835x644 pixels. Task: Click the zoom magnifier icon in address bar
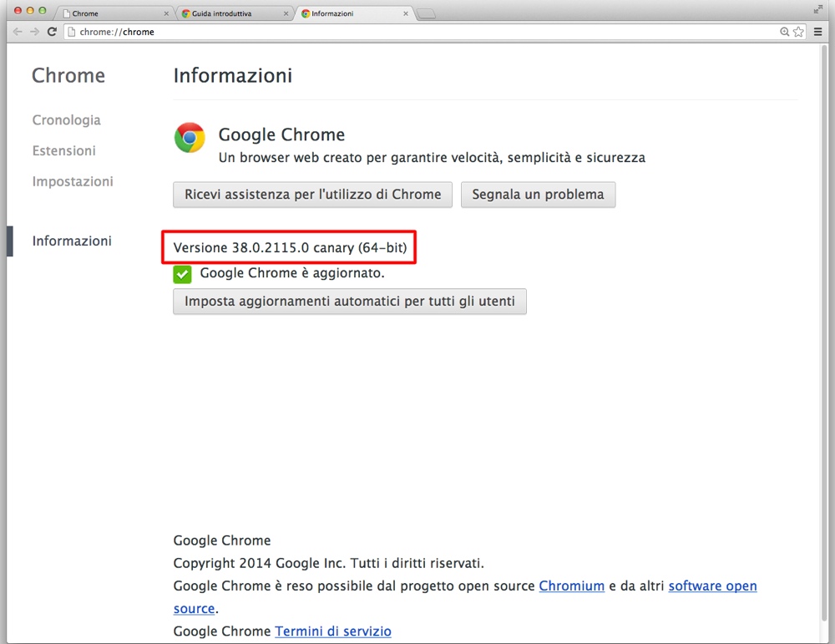coord(785,32)
